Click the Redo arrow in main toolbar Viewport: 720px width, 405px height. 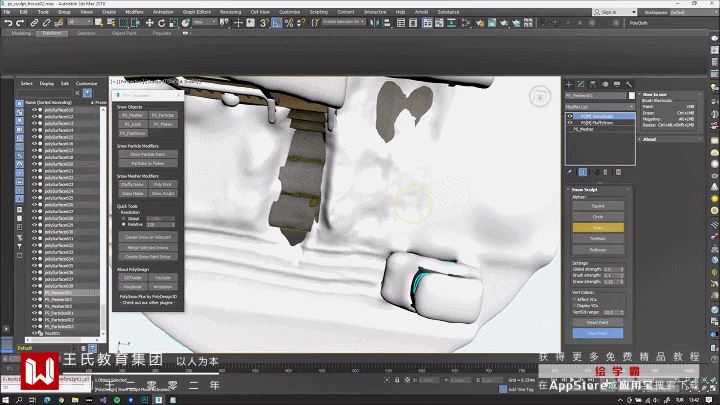[x=20, y=22]
